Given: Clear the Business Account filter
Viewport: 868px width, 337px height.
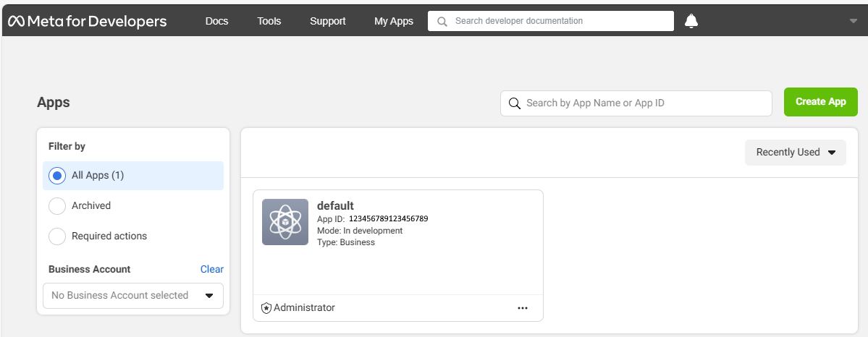Looking at the screenshot, I should pyautogui.click(x=212, y=269).
